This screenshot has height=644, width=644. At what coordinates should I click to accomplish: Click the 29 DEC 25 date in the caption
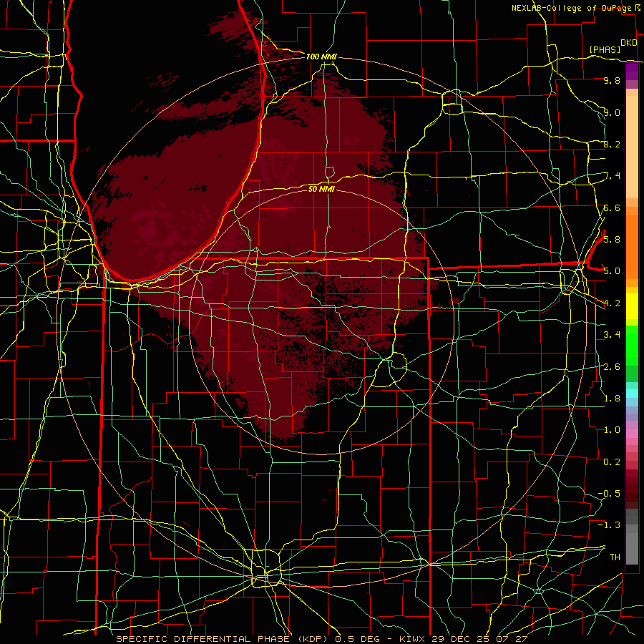pyautogui.click(x=459, y=639)
